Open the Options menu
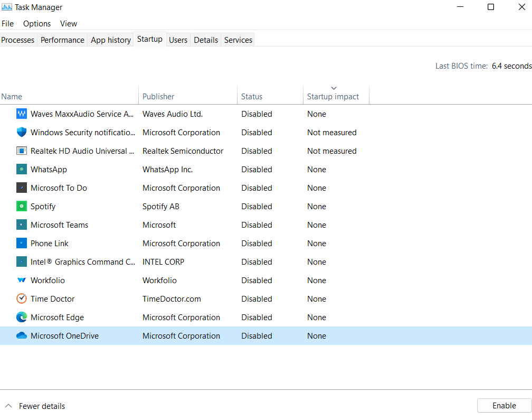This screenshot has width=532, height=420. (37, 24)
